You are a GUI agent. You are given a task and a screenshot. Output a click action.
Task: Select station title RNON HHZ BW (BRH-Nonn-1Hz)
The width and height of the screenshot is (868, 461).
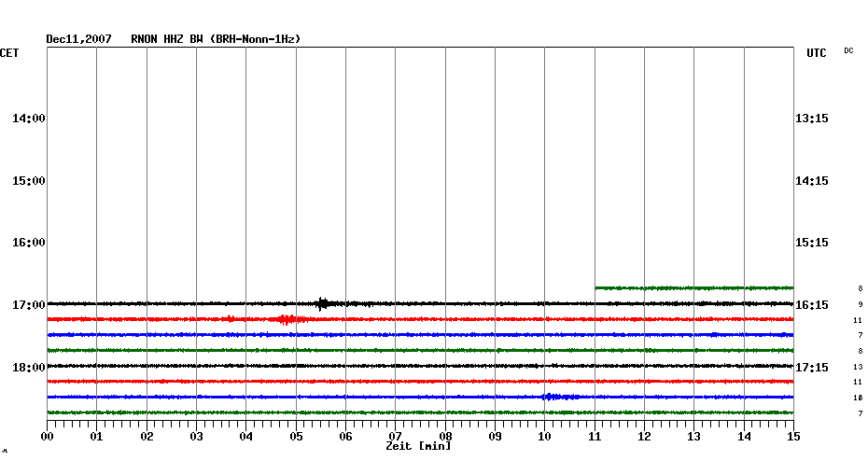point(216,39)
